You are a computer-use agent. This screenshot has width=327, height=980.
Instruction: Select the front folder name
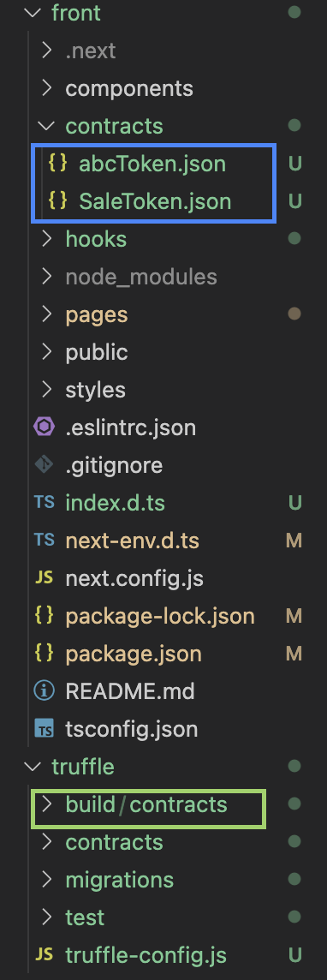pos(76,13)
